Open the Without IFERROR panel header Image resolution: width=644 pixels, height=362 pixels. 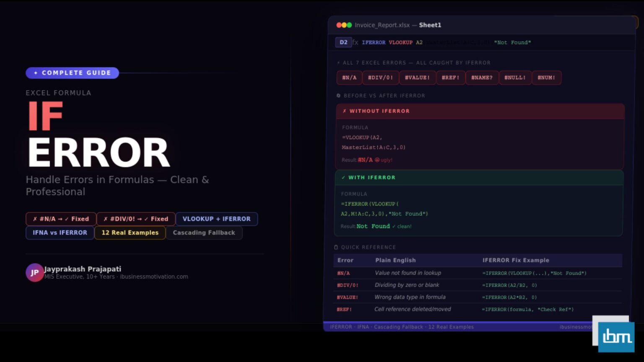480,111
